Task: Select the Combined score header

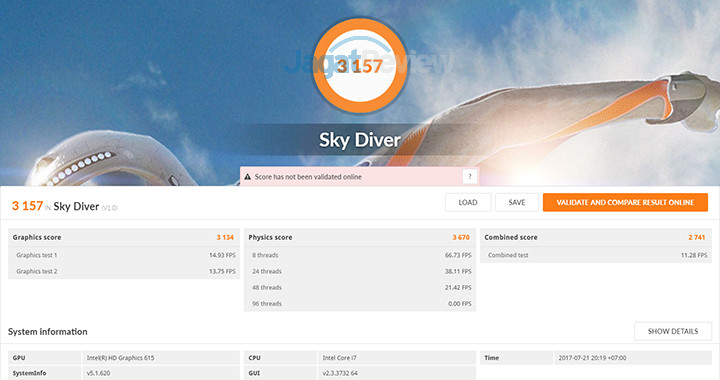Action: (x=596, y=237)
